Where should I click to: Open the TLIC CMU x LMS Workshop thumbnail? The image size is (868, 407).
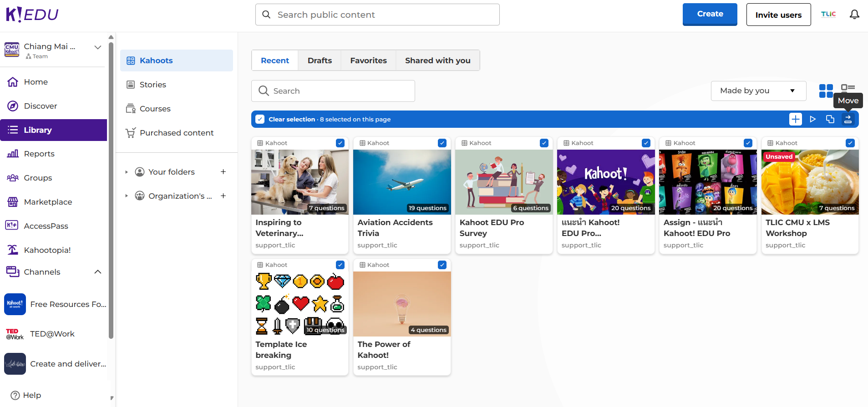810,182
